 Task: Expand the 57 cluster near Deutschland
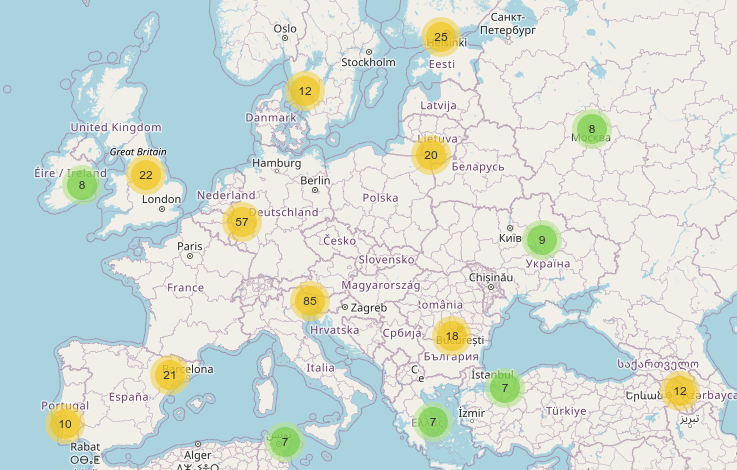pyautogui.click(x=242, y=222)
